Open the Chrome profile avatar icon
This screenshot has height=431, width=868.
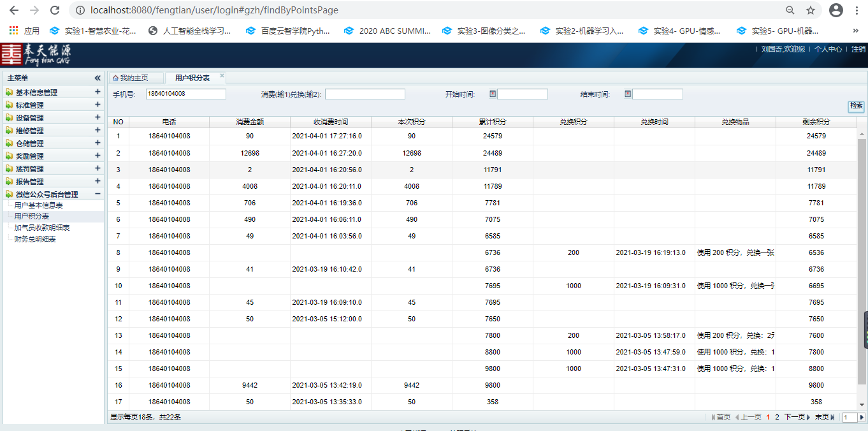[x=835, y=10]
